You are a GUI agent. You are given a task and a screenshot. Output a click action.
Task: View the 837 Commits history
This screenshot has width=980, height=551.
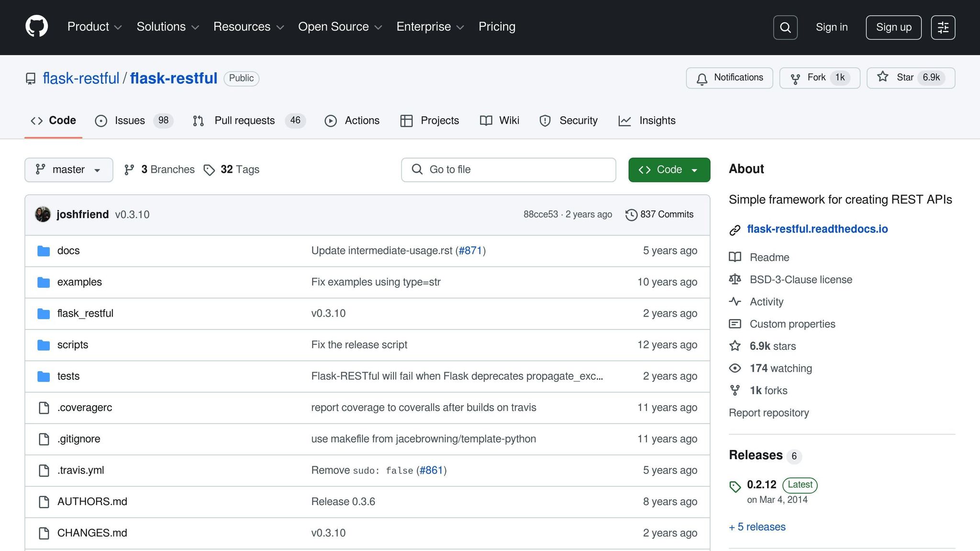pyautogui.click(x=659, y=215)
